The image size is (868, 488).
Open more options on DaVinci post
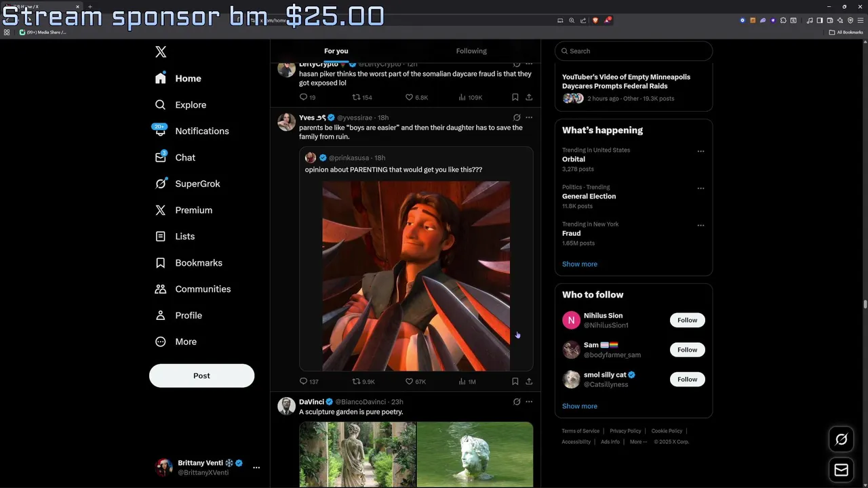[x=529, y=401]
